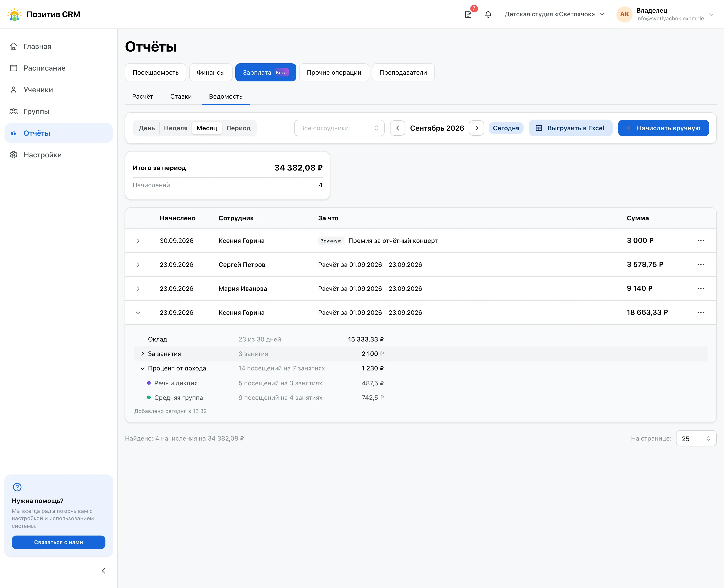Go to next month arrow
Image resolution: width=724 pixels, height=588 pixels.
pos(476,128)
